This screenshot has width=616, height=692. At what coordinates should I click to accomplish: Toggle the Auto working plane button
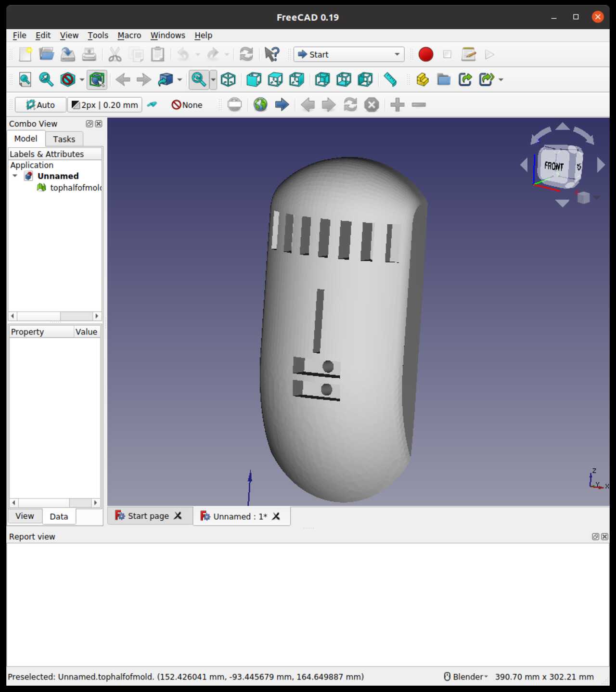click(x=40, y=105)
